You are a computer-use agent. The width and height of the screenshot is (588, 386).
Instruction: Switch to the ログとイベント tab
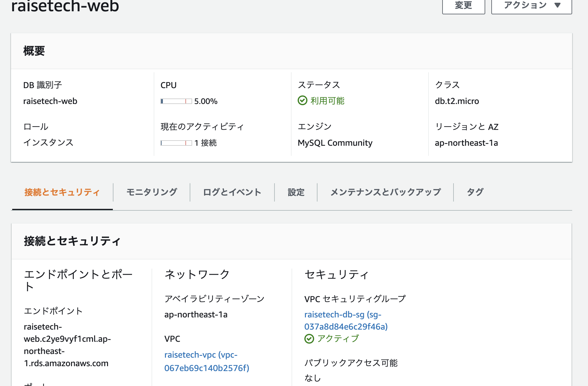[x=232, y=192]
